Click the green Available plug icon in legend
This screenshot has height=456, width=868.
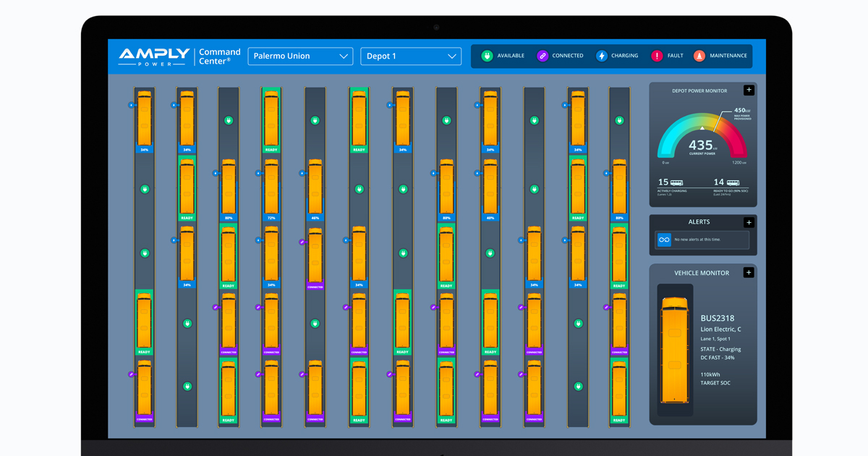click(487, 56)
